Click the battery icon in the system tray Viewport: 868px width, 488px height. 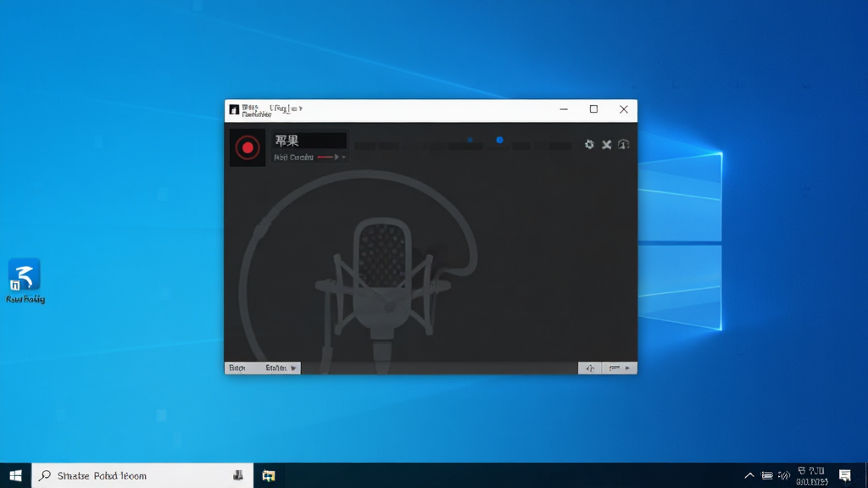pyautogui.click(x=766, y=475)
